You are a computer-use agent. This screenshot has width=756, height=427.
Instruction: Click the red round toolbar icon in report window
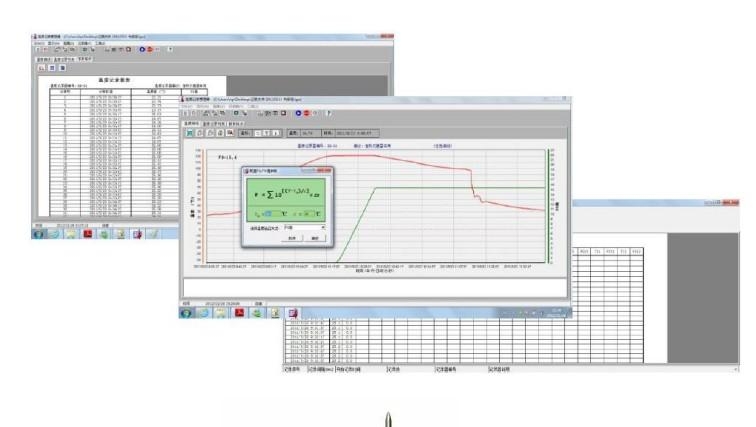pos(150,49)
